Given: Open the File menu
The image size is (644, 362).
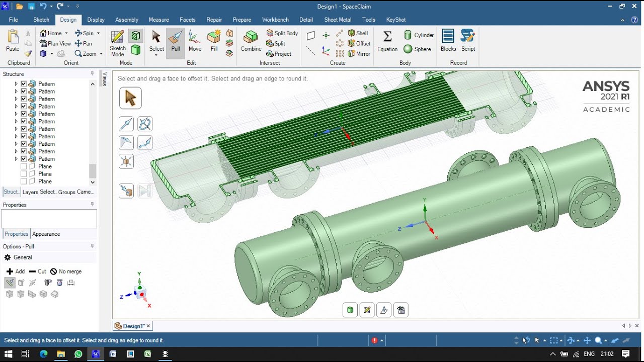Looking at the screenshot, I should point(14,20).
